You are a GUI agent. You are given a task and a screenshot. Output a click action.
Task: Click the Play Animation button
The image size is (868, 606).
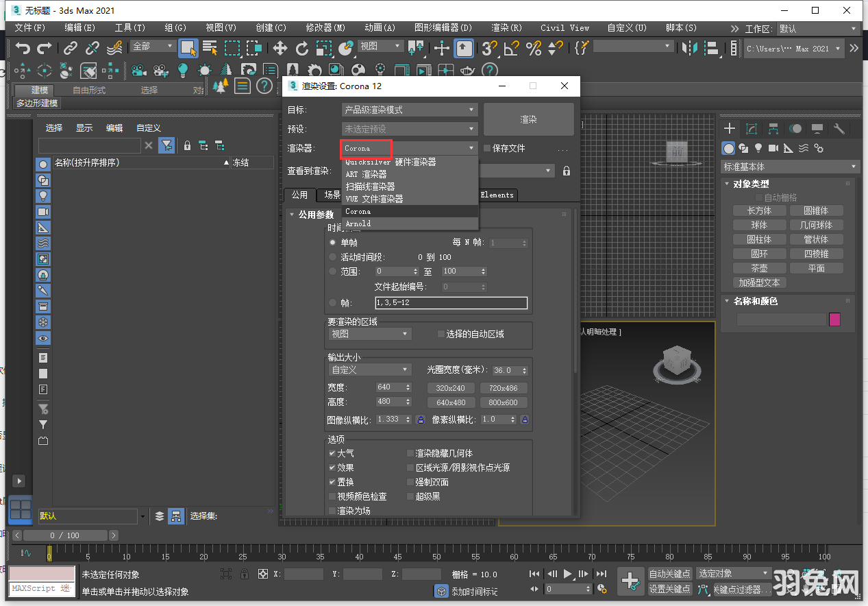[x=567, y=574]
